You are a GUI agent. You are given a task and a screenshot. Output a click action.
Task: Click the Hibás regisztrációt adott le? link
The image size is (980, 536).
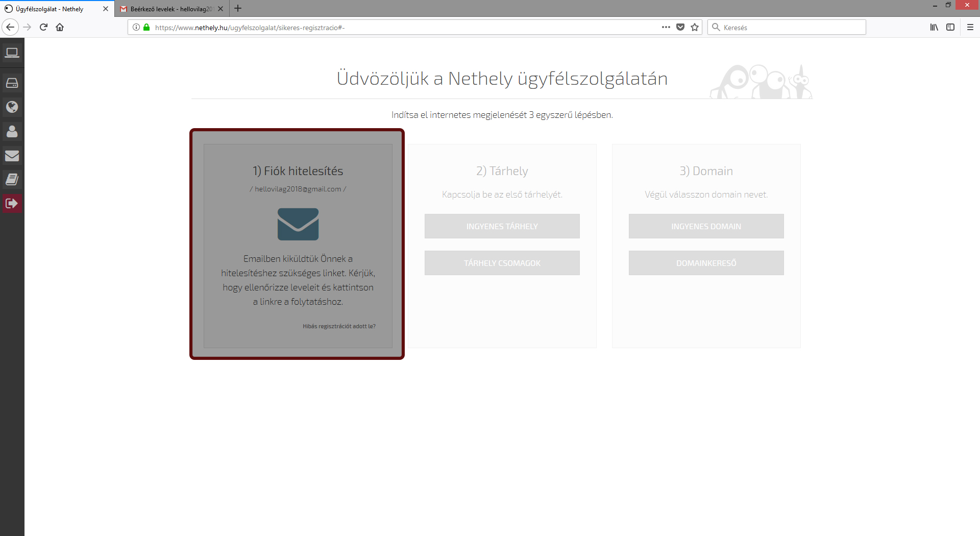point(339,326)
